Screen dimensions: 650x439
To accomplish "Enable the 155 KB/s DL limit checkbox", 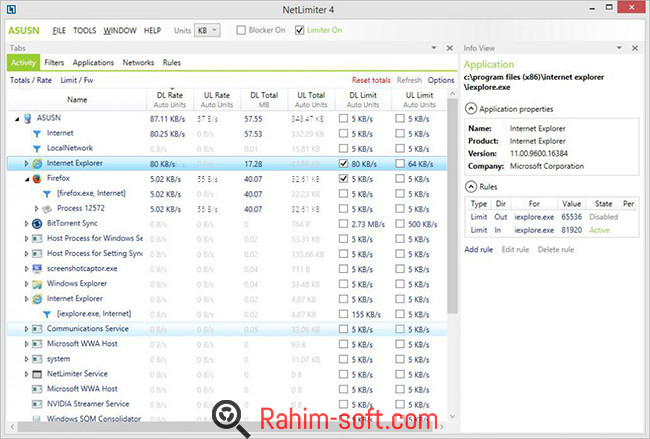I will pyautogui.click(x=343, y=314).
